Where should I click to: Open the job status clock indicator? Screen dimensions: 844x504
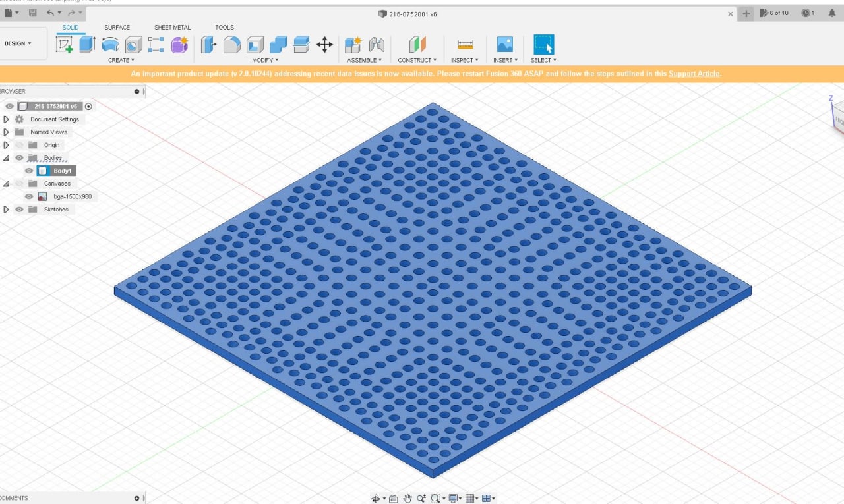click(808, 13)
